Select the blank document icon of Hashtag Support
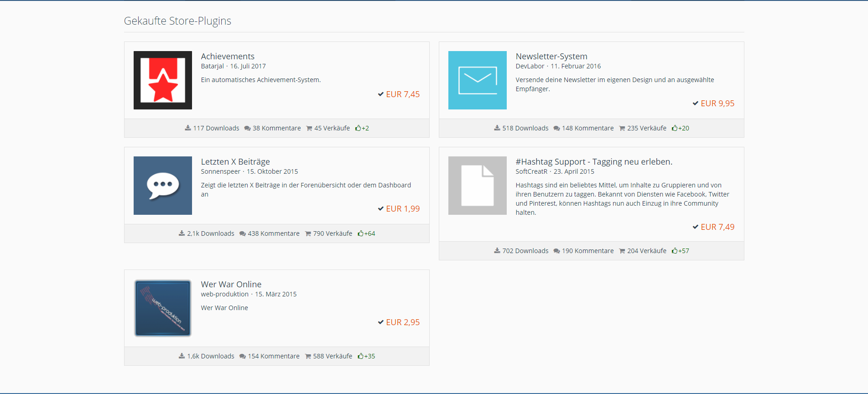Screen dimensions: 868x394 pos(477,186)
